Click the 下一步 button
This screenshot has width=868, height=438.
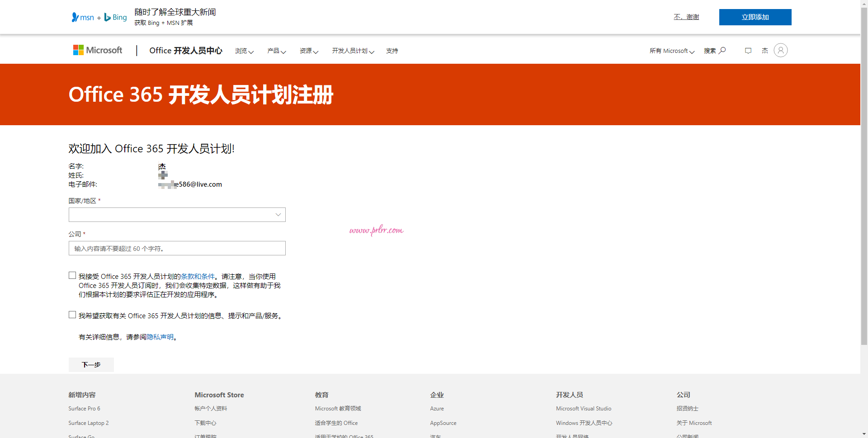pos(91,364)
